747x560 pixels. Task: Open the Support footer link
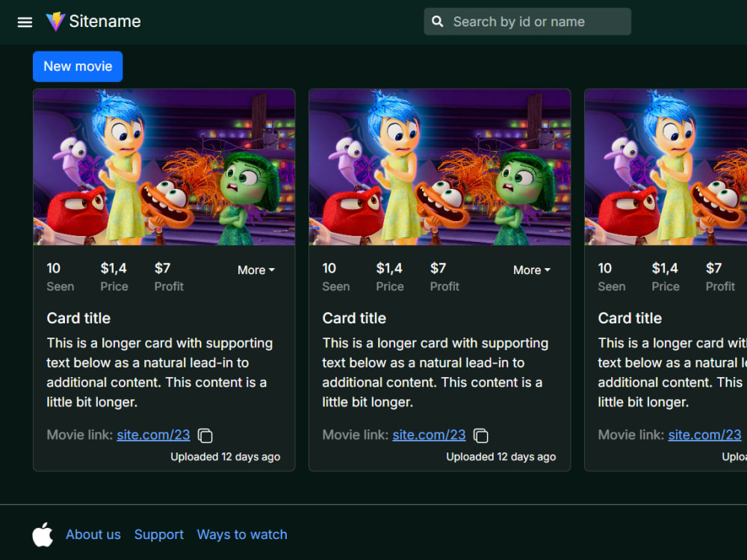(158, 535)
